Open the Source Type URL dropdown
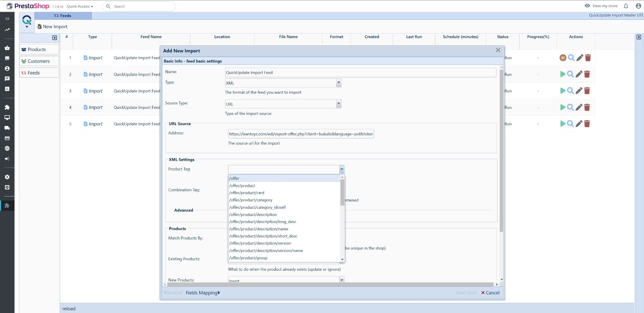 pos(338,104)
